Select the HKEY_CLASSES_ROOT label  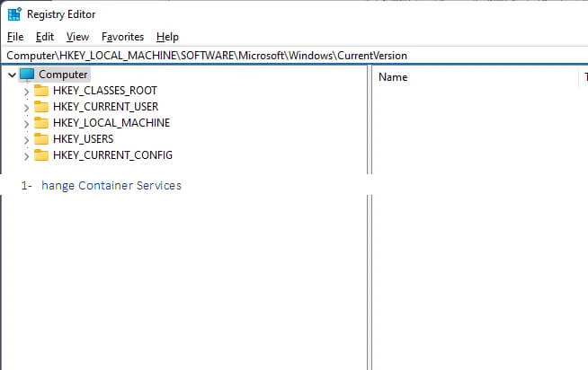click(x=105, y=90)
